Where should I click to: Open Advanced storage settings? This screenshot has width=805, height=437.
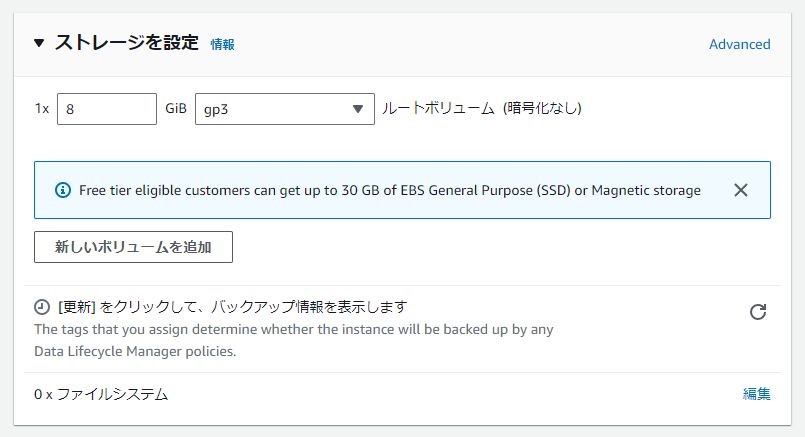point(739,44)
